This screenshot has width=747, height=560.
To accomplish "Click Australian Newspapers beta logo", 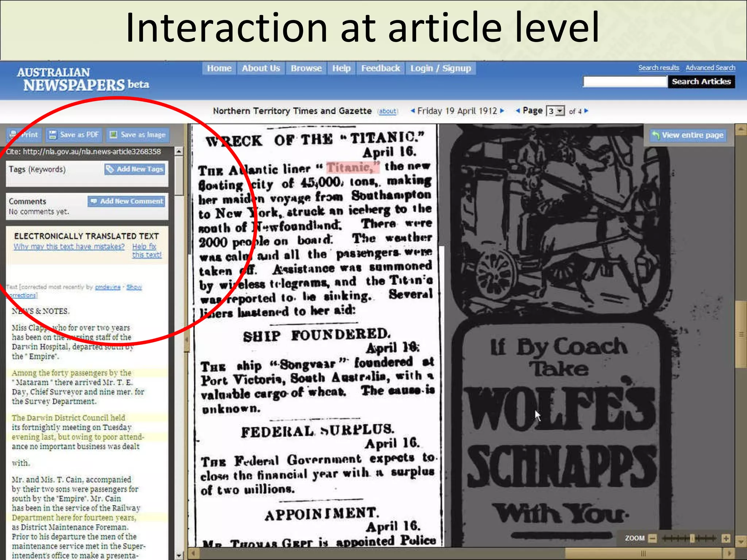I will coord(83,79).
